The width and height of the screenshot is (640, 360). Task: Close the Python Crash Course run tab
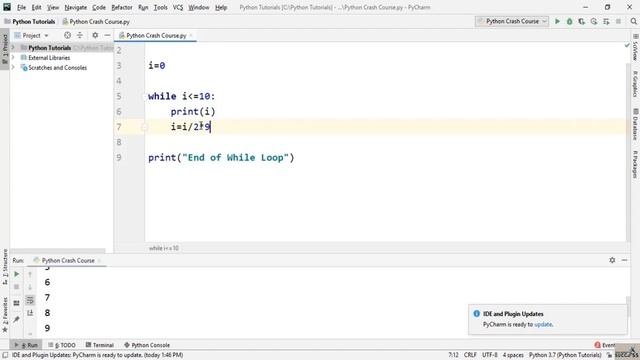click(99, 260)
